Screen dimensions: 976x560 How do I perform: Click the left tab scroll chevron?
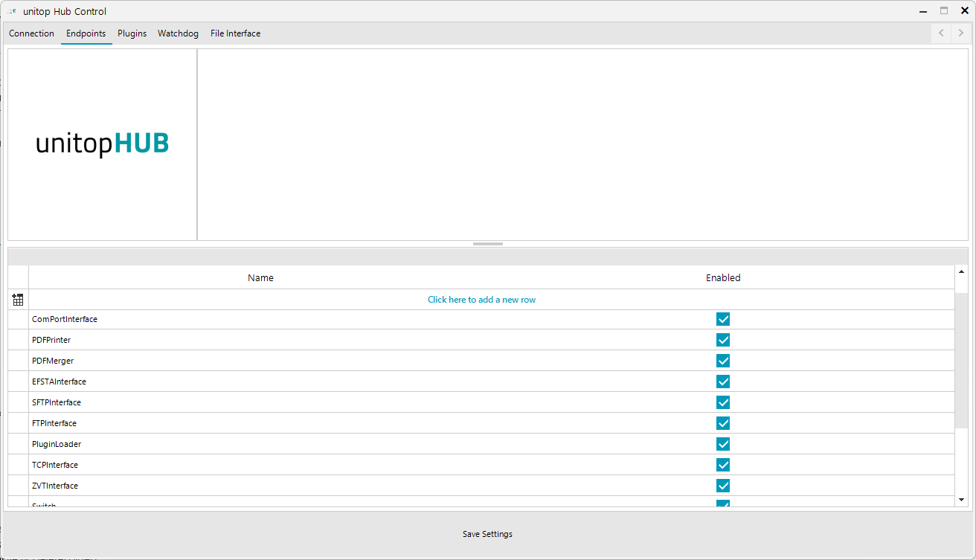point(940,33)
